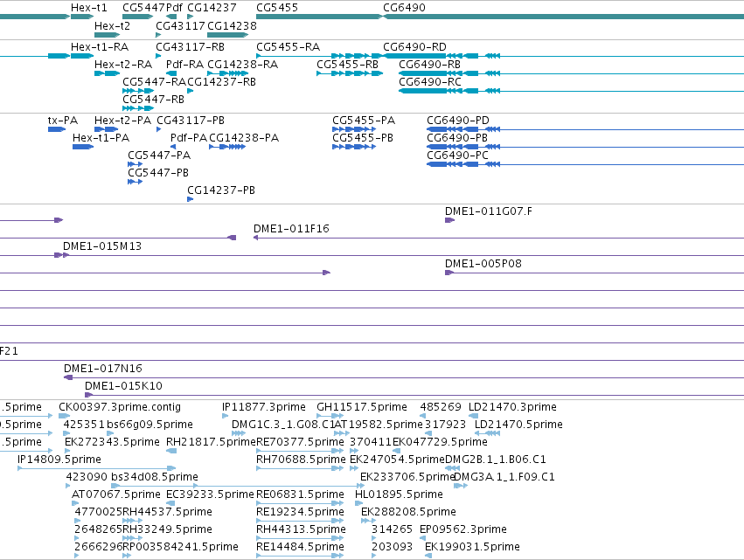744x560 pixels.
Task: Select EST EK272343.5prime label
Action: (x=112, y=441)
